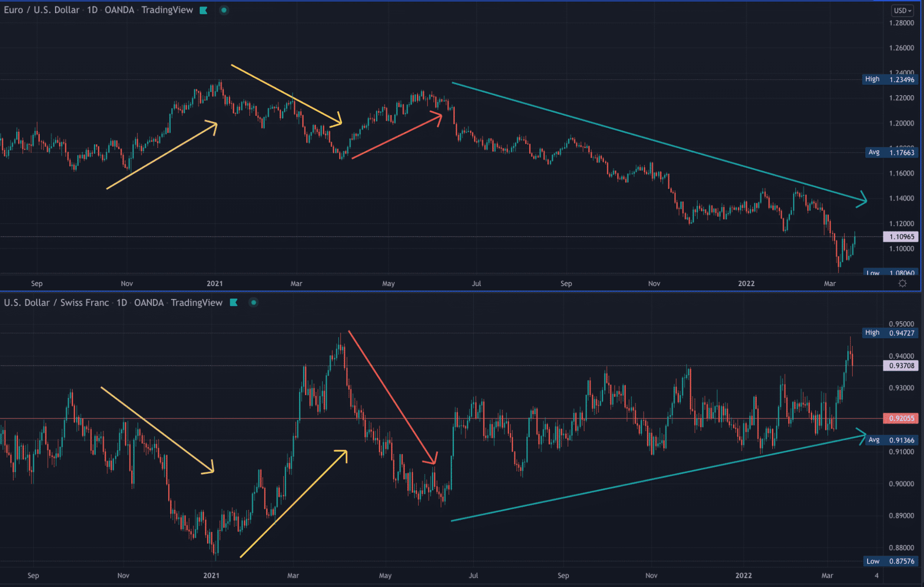Click the 1D interval on USD/CHF chart
The height and width of the screenshot is (587, 924).
pos(122,303)
